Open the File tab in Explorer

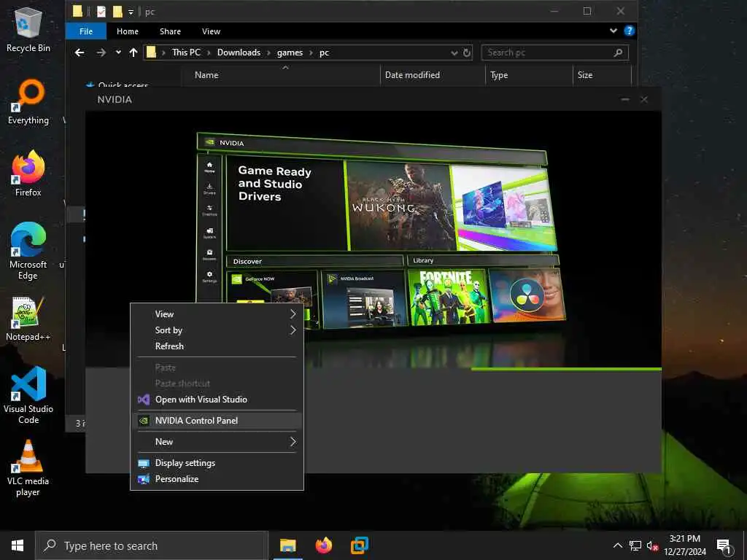click(86, 31)
